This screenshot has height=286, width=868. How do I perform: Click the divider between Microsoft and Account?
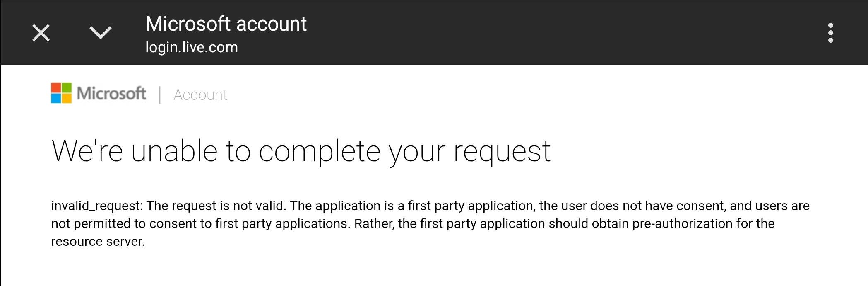pyautogui.click(x=160, y=95)
